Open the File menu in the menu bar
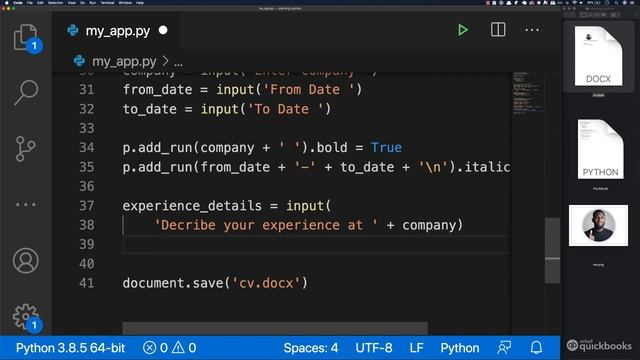 pyautogui.click(x=30, y=2)
